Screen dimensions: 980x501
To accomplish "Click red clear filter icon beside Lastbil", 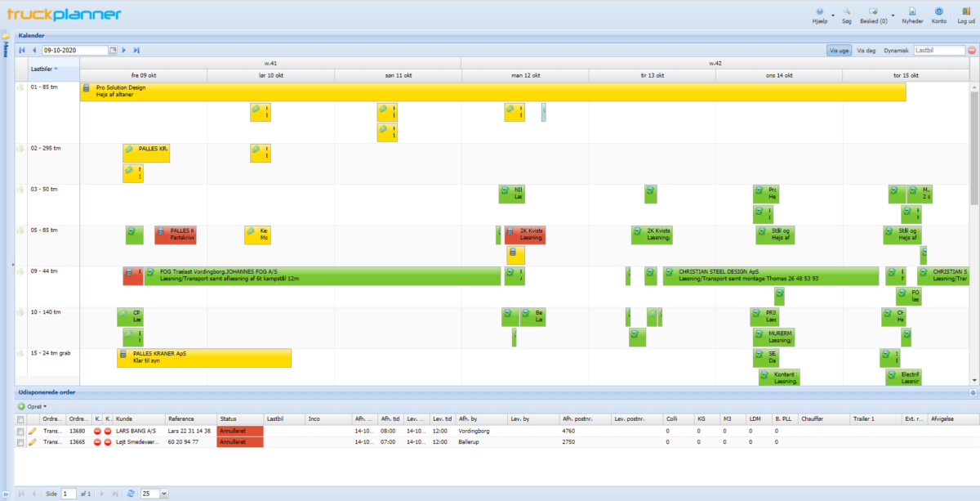I will [x=972, y=50].
